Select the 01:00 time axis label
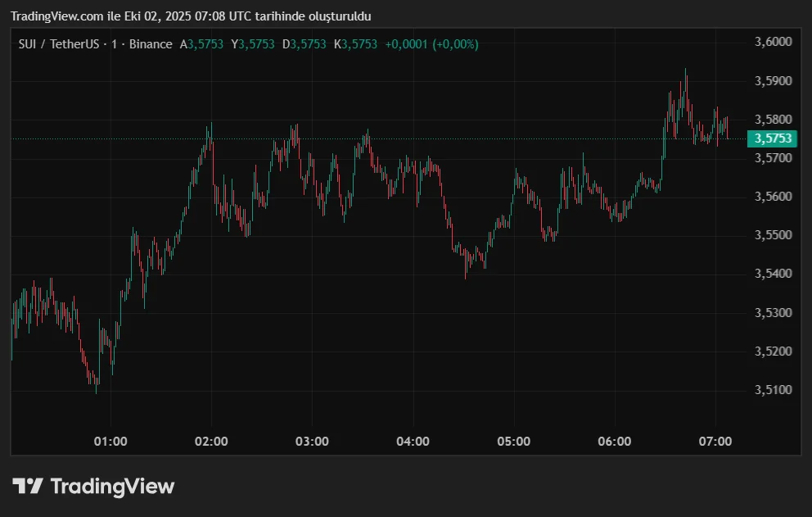This screenshot has width=812, height=517. pyautogui.click(x=111, y=441)
